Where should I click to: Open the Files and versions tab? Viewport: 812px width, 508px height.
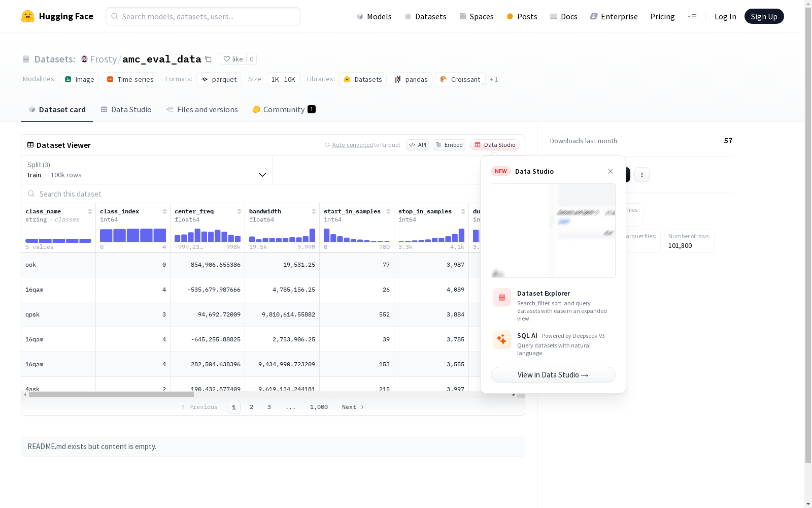(x=202, y=109)
